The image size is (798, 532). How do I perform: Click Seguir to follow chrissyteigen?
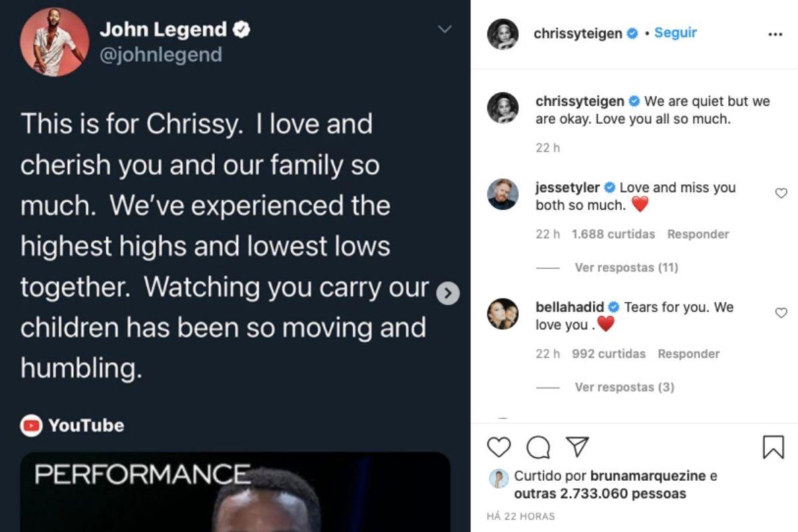click(x=675, y=33)
